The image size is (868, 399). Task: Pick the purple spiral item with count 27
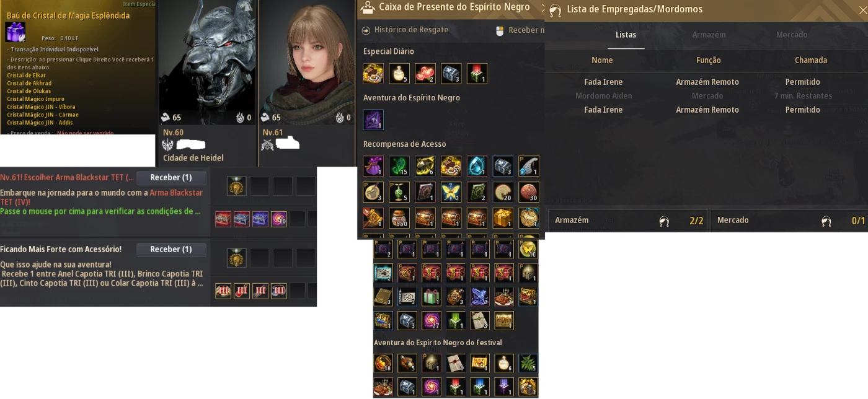[x=431, y=320]
